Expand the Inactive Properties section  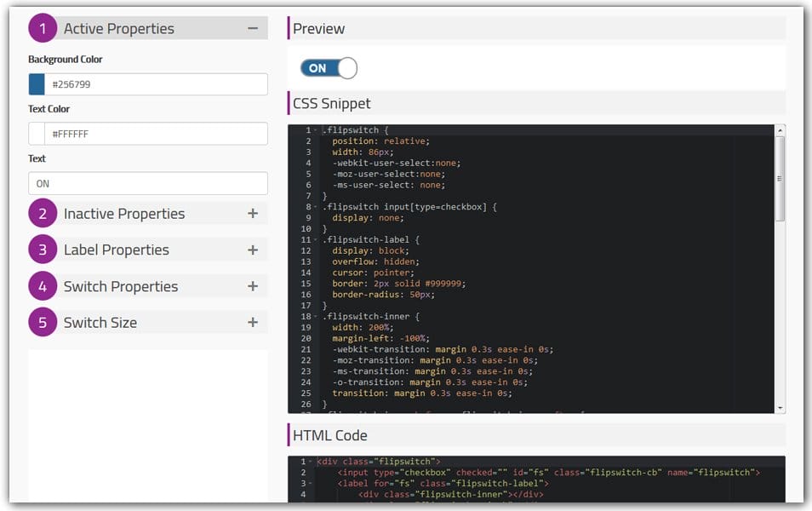coord(253,213)
